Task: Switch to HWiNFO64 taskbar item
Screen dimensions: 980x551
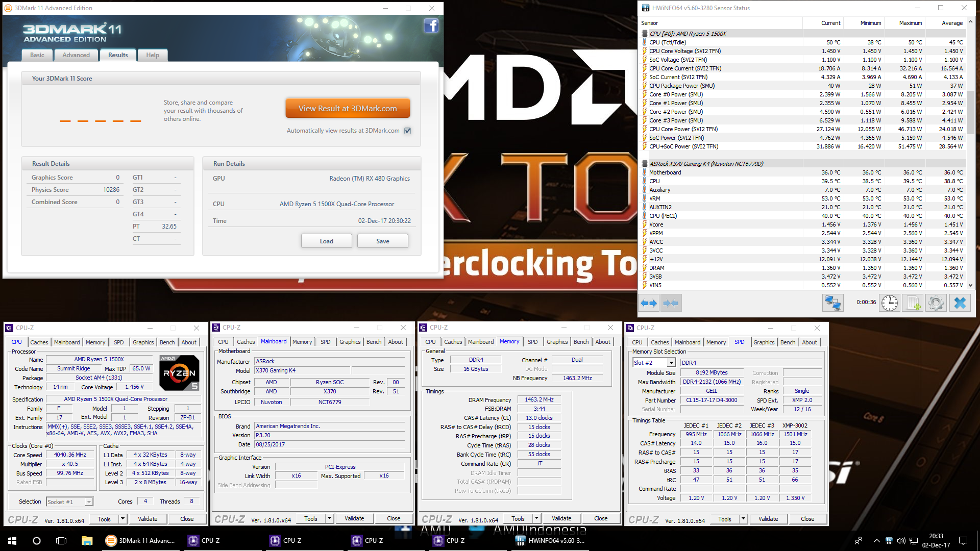Action: 551,541
